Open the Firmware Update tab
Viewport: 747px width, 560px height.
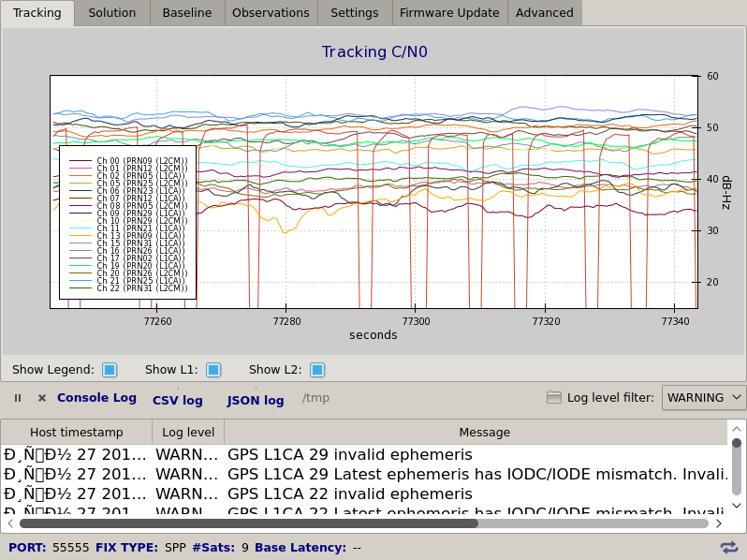pyautogui.click(x=448, y=13)
